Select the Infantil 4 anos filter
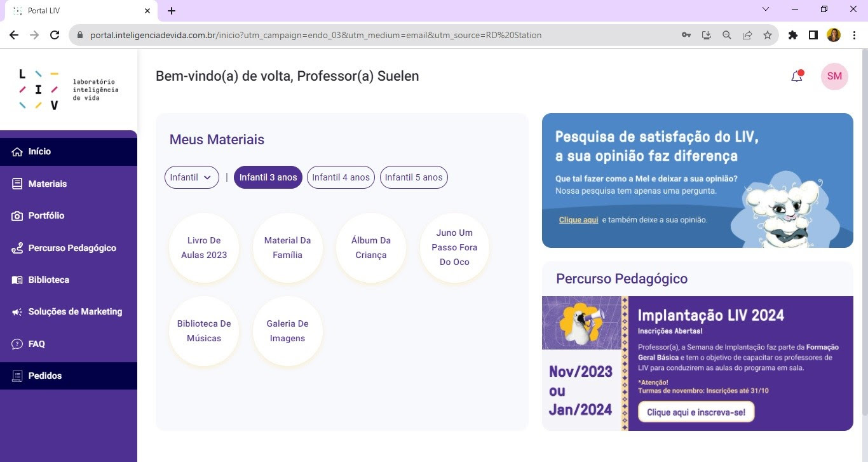Screen dimensions: 868x462 [341, 177]
